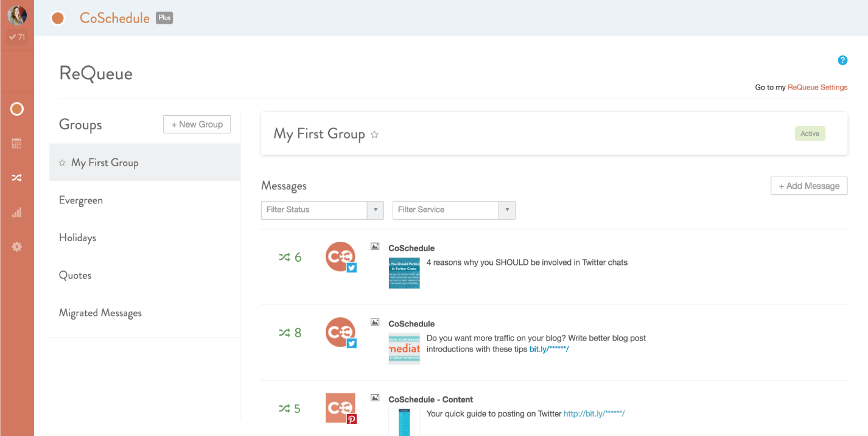Click the Filter Service dropdown arrow

tap(506, 210)
